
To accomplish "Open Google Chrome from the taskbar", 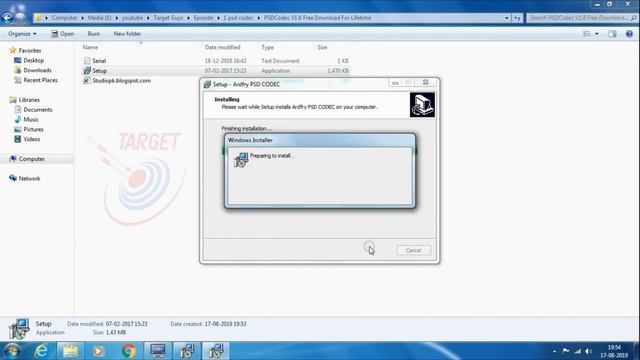I will [x=128, y=351].
